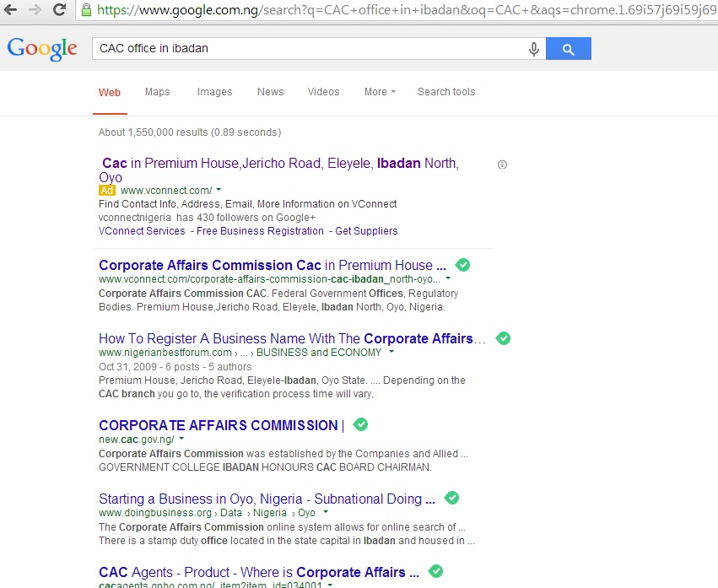Click green checkmark beside Corporate Affairs Commission Cac result
Screen dimensions: 718x588
[x=462, y=265]
